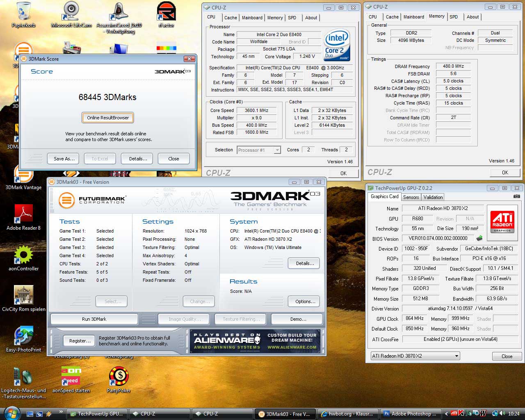Screen dimensions: 525x420
Task: Open About tab in left CPU-Z window
Action: coord(311,18)
